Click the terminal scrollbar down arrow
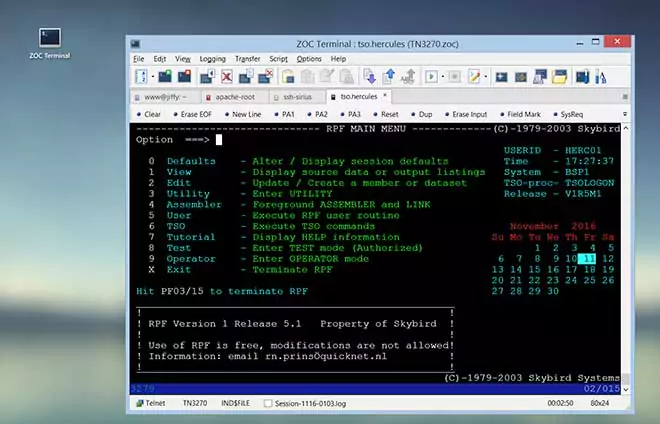660x424 pixels. pos(625,389)
